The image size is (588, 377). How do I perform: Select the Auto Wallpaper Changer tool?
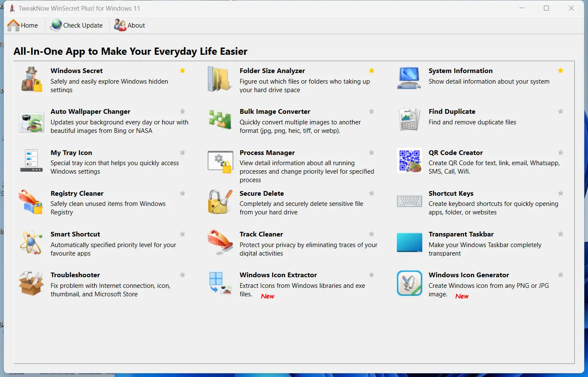pos(90,111)
